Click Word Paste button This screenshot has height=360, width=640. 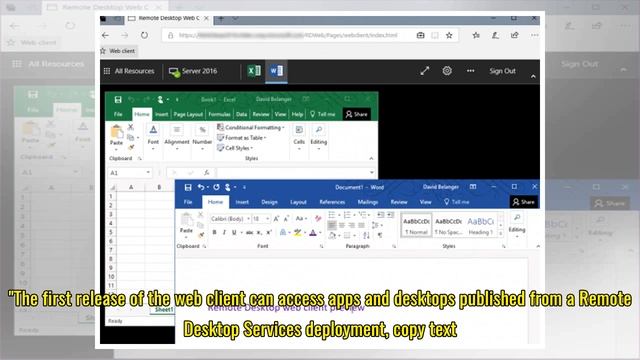(x=186, y=224)
